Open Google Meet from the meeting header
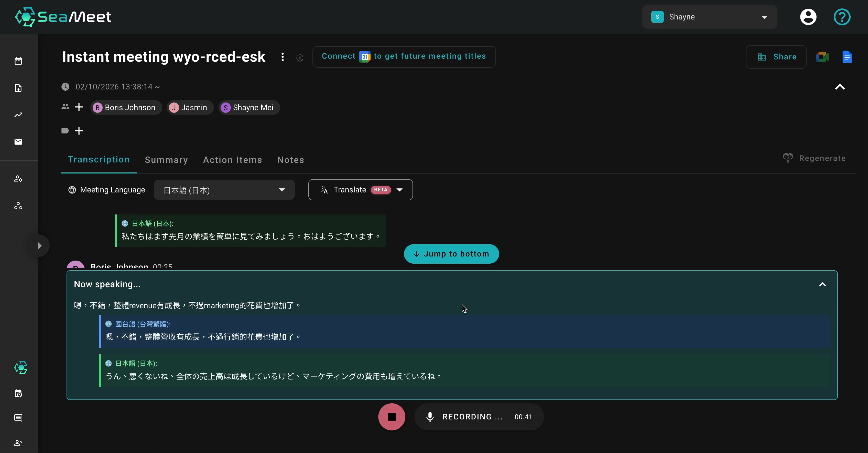This screenshot has width=868, height=453. pos(822,57)
